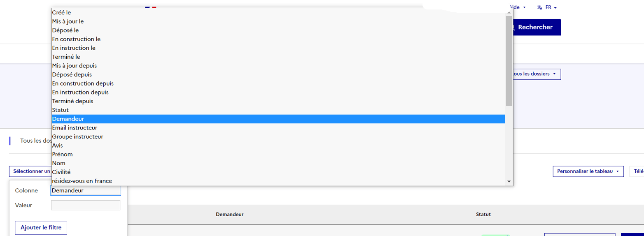Select 'Terminé depuis' list option
This screenshot has height=236, width=644.
[278, 101]
